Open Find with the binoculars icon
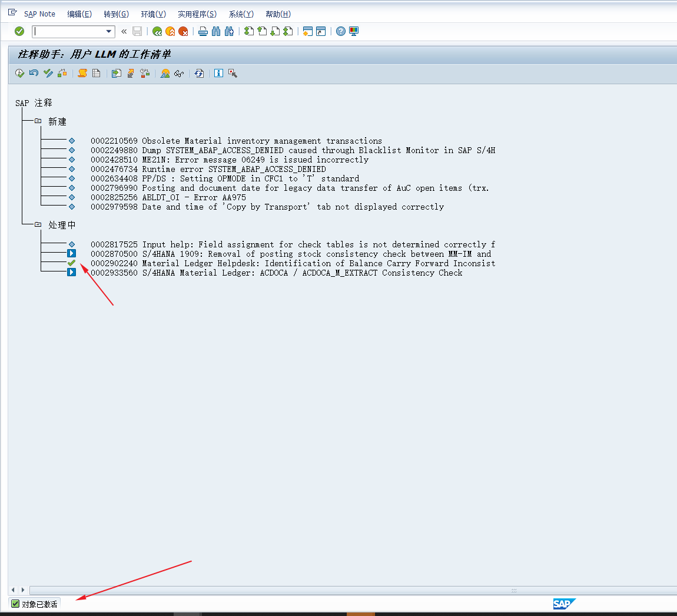This screenshot has width=677, height=616. (216, 31)
